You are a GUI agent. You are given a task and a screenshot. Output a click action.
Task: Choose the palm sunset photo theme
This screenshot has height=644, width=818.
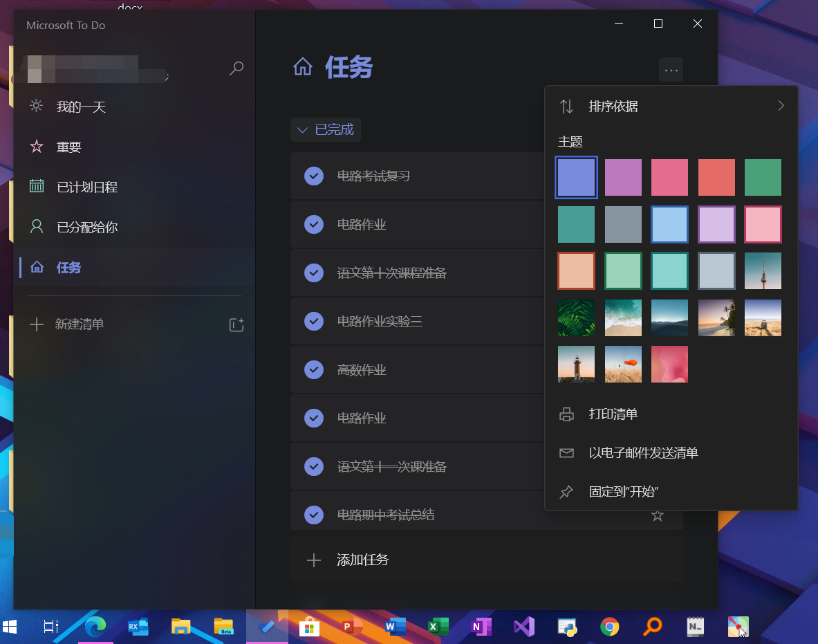716,318
